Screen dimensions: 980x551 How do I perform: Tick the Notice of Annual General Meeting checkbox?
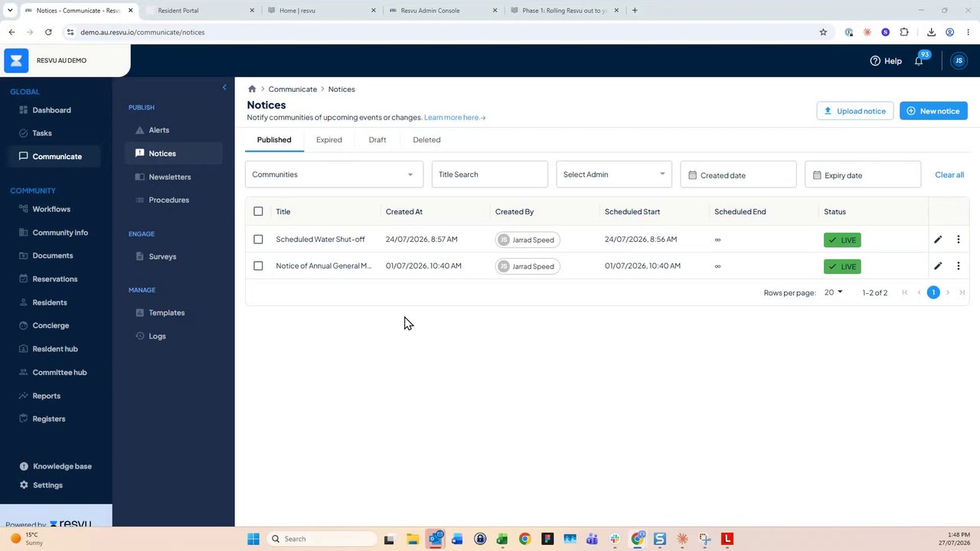(258, 266)
